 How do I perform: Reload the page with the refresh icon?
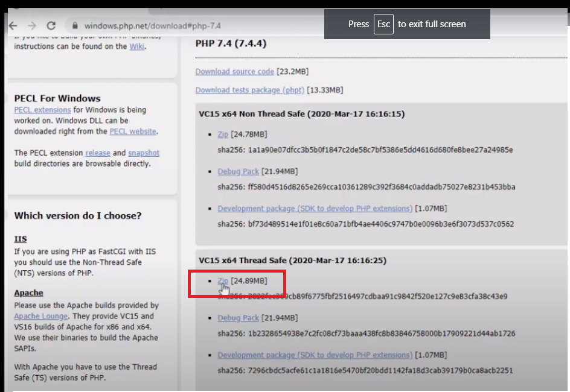(x=51, y=25)
